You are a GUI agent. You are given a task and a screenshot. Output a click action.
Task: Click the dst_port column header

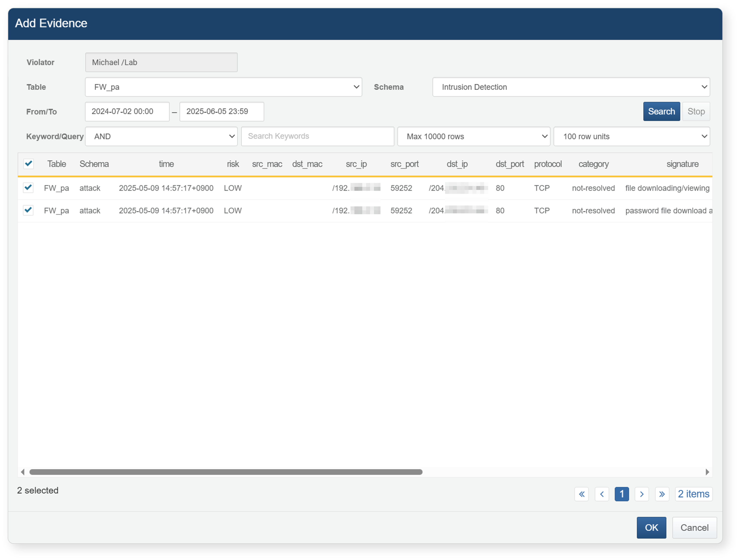click(x=510, y=164)
